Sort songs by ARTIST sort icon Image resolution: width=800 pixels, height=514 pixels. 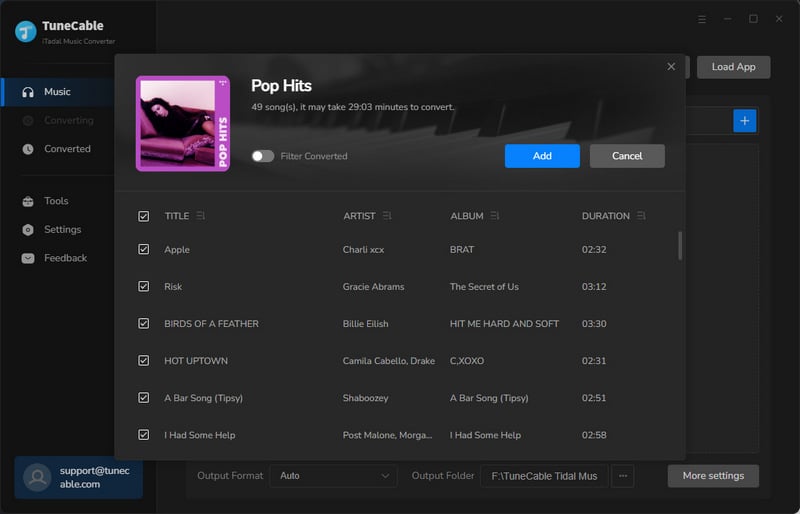(x=387, y=216)
